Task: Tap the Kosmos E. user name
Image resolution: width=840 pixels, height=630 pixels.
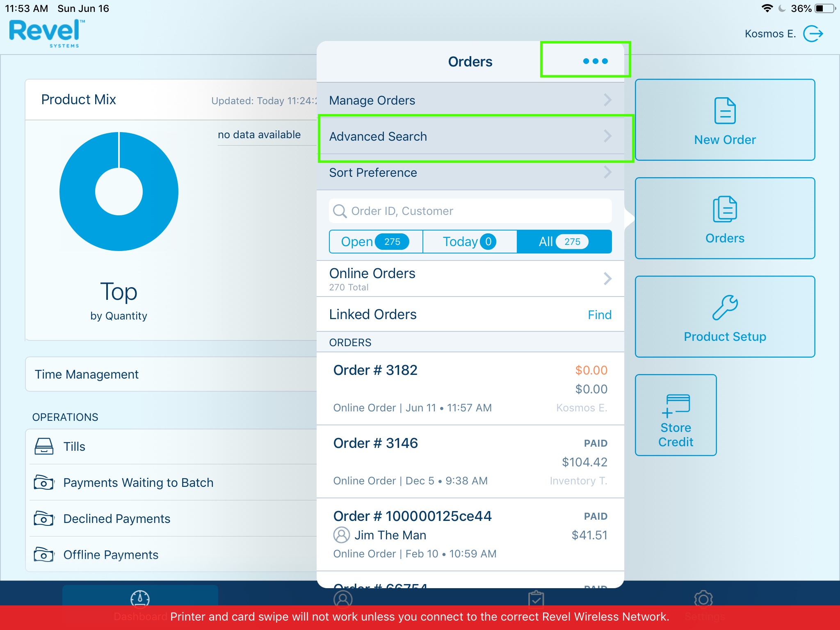Action: coord(770,34)
